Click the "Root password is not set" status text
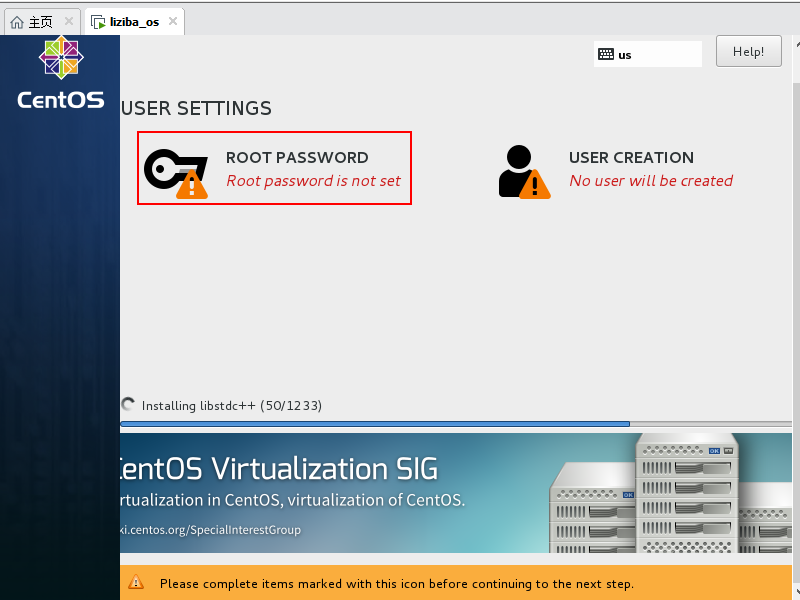800x600 pixels. 313,181
